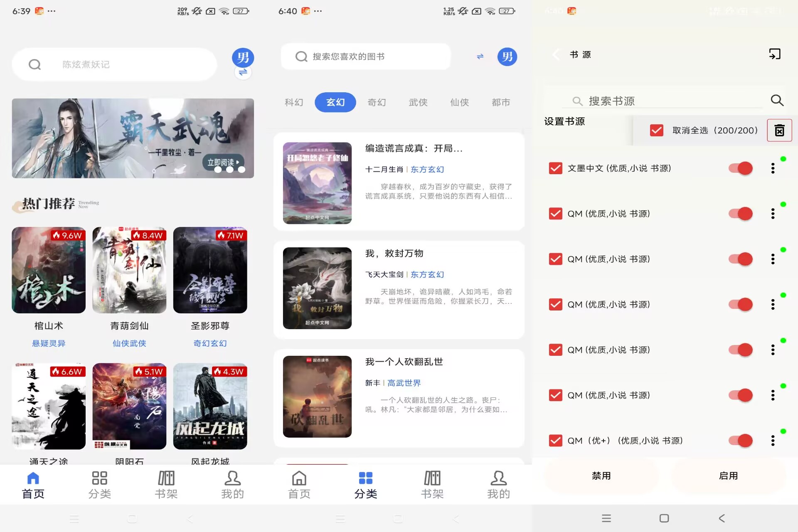Tap the book source import icon top right
798x532 pixels.
click(x=773, y=54)
